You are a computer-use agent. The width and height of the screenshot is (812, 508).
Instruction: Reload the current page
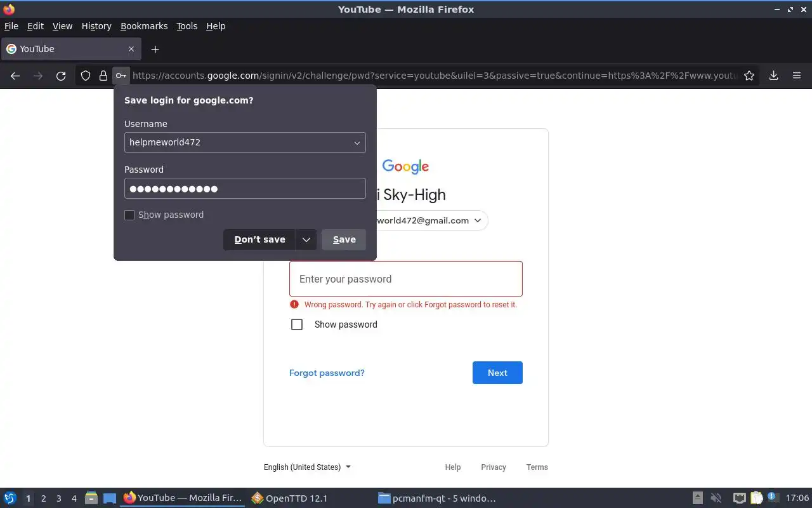tap(61, 76)
